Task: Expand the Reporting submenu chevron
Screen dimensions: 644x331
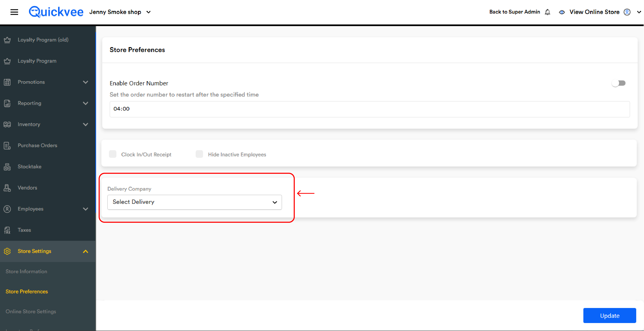Action: [85, 103]
